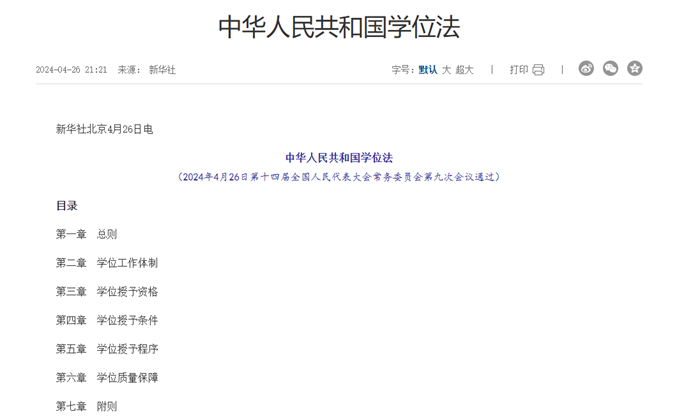
Task: Select 第三章 学位授予资格 entry
Action: [107, 292]
